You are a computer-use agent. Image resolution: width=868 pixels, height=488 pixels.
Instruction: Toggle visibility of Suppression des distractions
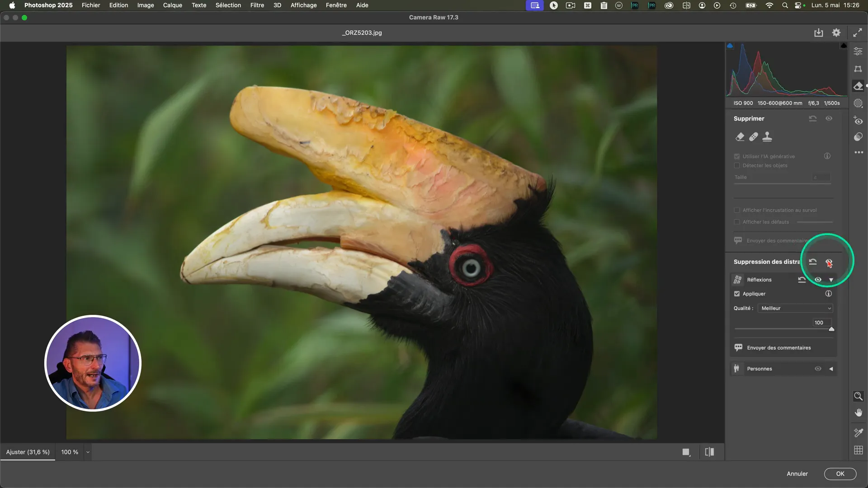pos(829,262)
